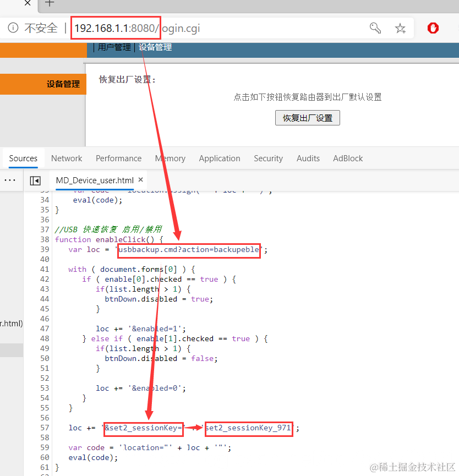459x476 pixels.
Task: Open a new browser tab
Action: tap(50, 3)
